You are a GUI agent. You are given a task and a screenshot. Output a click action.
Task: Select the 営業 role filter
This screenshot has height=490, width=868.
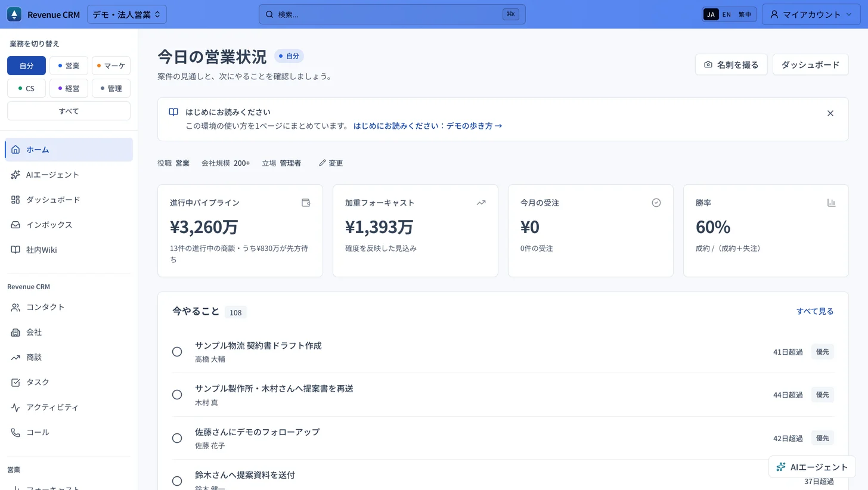69,66
